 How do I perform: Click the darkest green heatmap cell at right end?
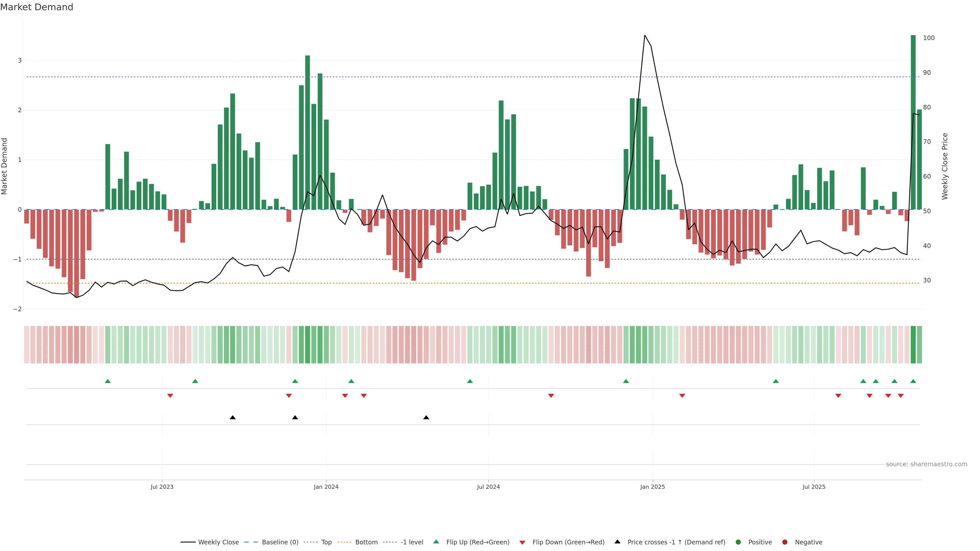pyautogui.click(x=913, y=345)
